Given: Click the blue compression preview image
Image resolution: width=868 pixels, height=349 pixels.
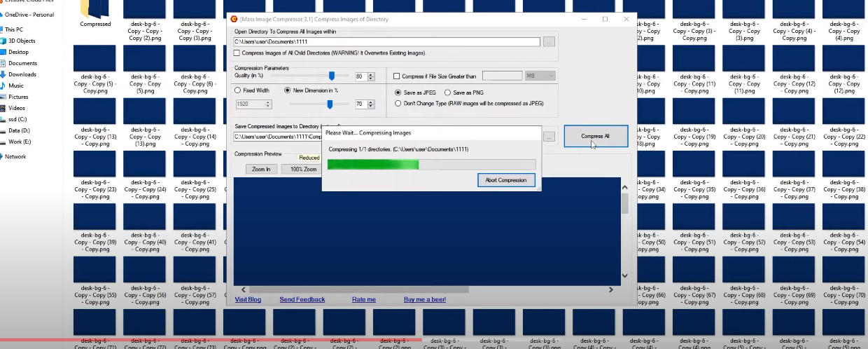Looking at the screenshot, I should [427, 231].
